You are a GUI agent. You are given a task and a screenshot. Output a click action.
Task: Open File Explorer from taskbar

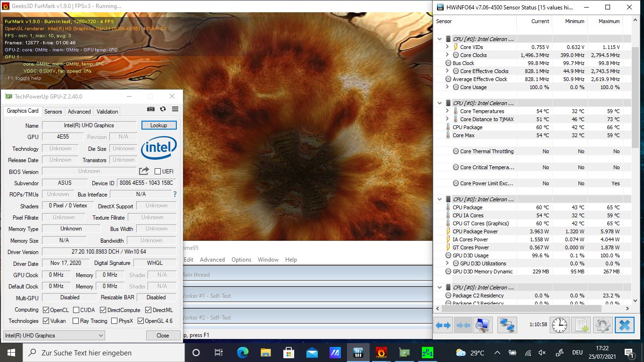pyautogui.click(x=266, y=353)
